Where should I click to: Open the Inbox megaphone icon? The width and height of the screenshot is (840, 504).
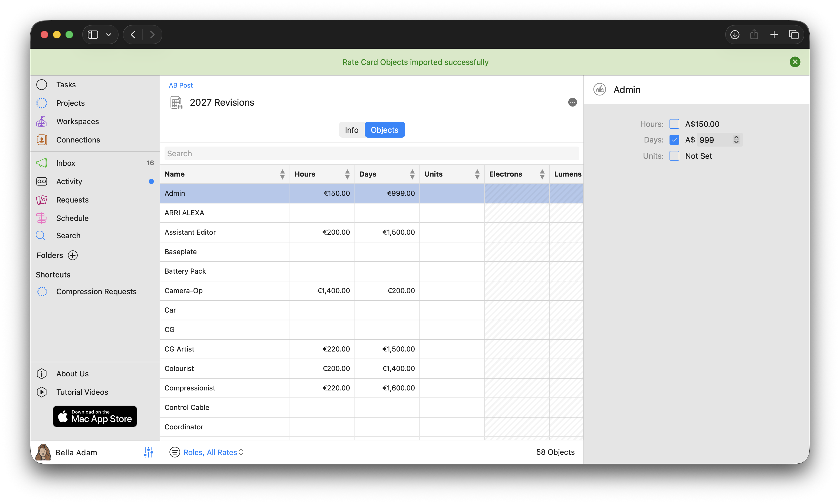[x=41, y=163]
